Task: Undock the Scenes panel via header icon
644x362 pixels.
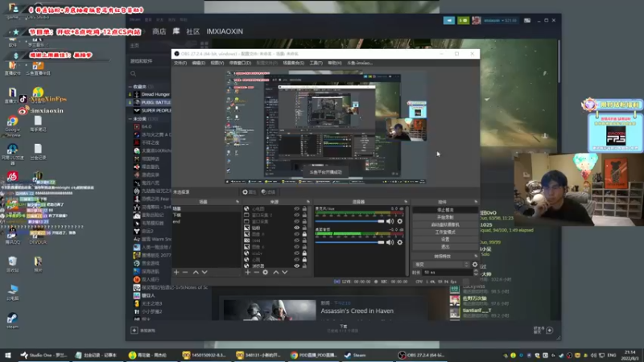Action: point(237,202)
